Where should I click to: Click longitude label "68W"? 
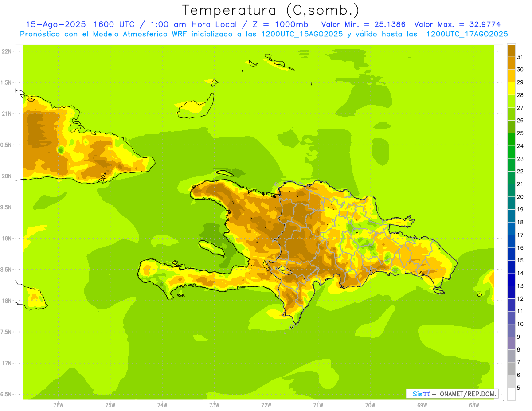point(474,405)
